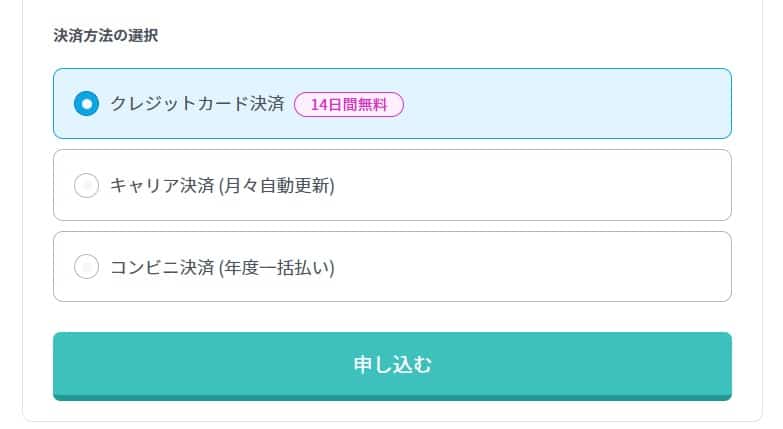Click the 決済方法の選択 heading
Viewport: 783px width, 429px height.
point(105,36)
